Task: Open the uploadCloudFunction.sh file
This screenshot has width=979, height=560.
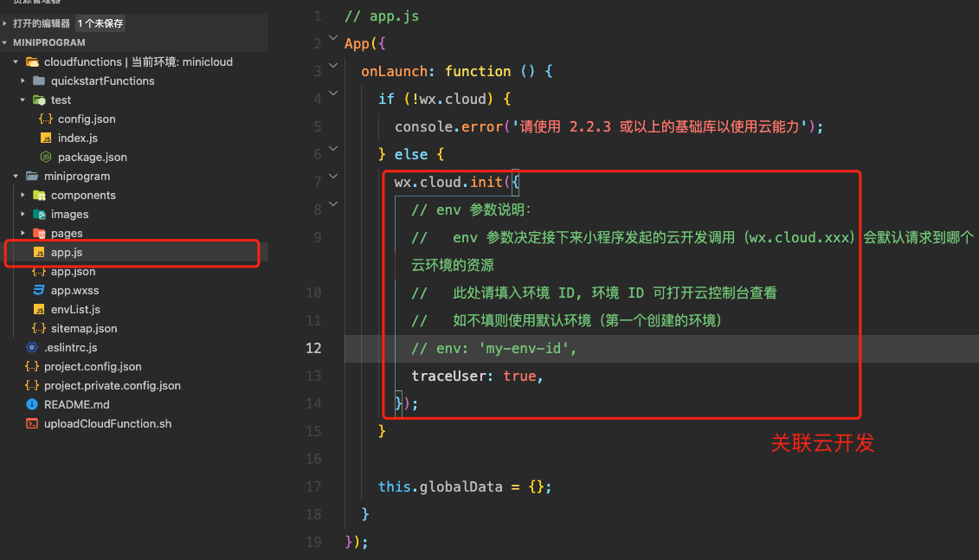Action: tap(108, 423)
